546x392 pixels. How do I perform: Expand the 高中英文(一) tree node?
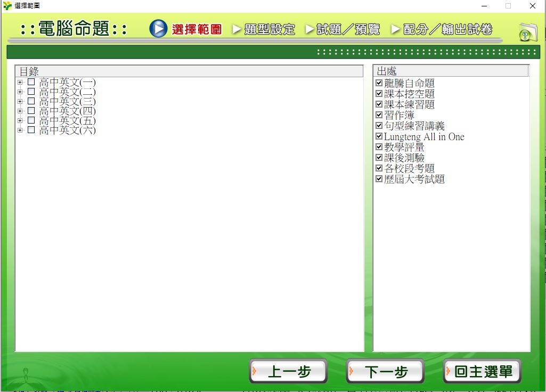tap(20, 83)
